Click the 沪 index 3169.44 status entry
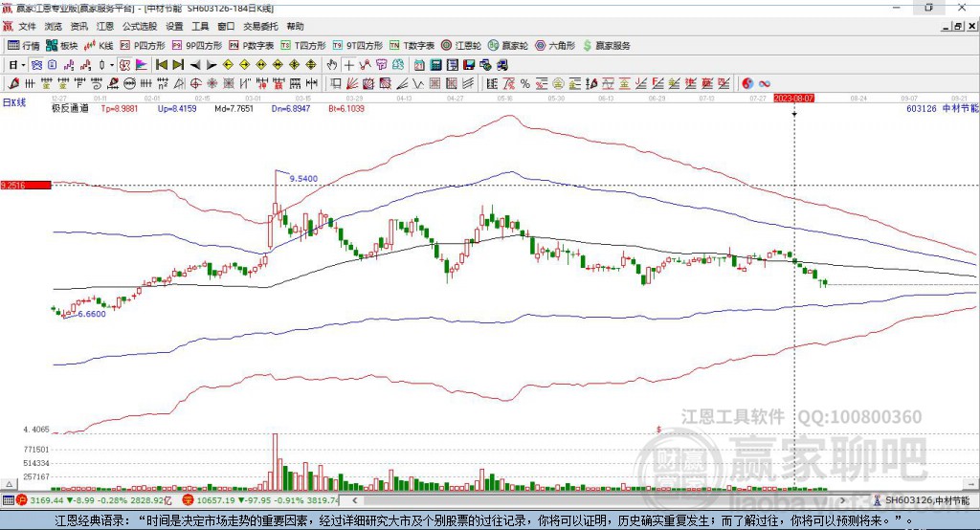The image size is (980, 530). (x=94, y=500)
